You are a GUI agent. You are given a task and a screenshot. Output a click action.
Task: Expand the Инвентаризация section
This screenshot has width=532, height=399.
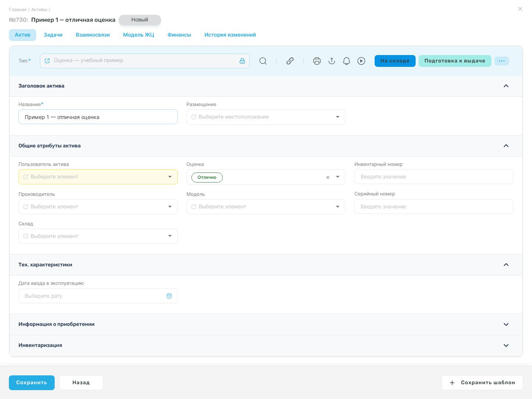pyautogui.click(x=506, y=345)
